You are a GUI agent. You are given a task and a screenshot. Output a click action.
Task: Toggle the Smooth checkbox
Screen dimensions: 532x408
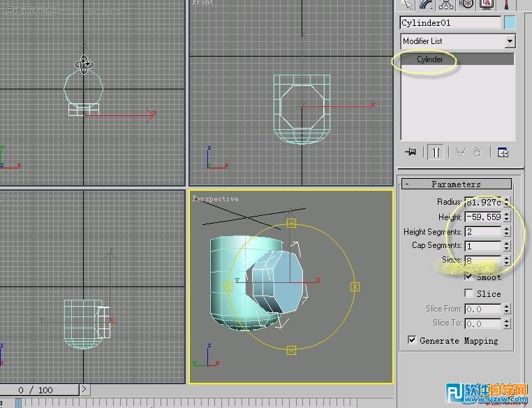point(468,277)
